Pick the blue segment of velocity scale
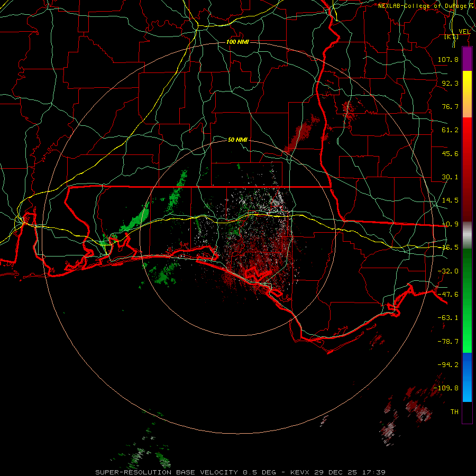 click(x=467, y=377)
